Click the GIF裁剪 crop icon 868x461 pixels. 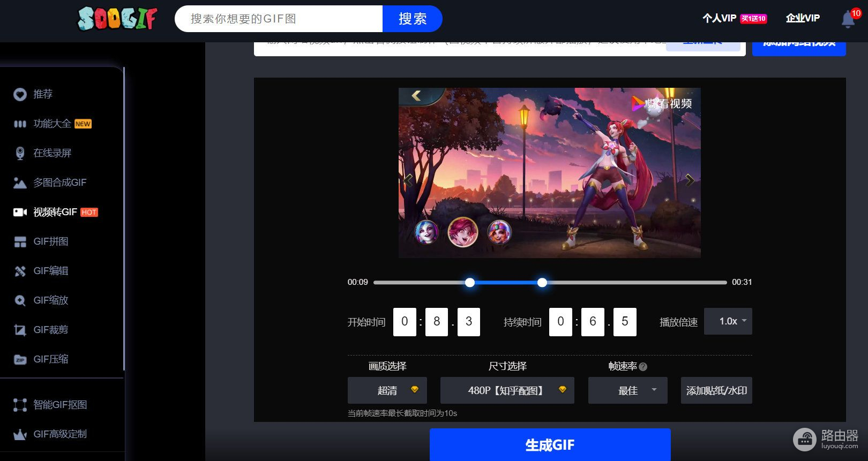[x=20, y=330]
